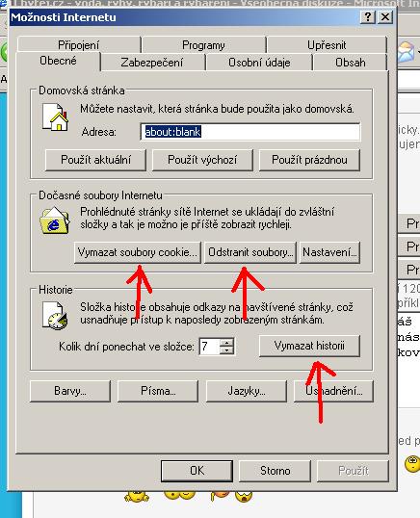Viewport: 420px width, 518px height.
Task: Select the Upřesnit tab
Action: [327, 45]
